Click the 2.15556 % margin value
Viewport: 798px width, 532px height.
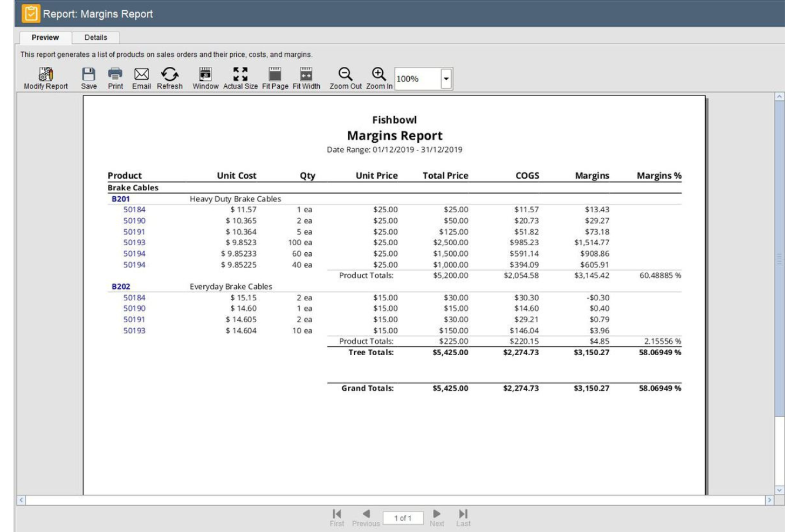[663, 341]
